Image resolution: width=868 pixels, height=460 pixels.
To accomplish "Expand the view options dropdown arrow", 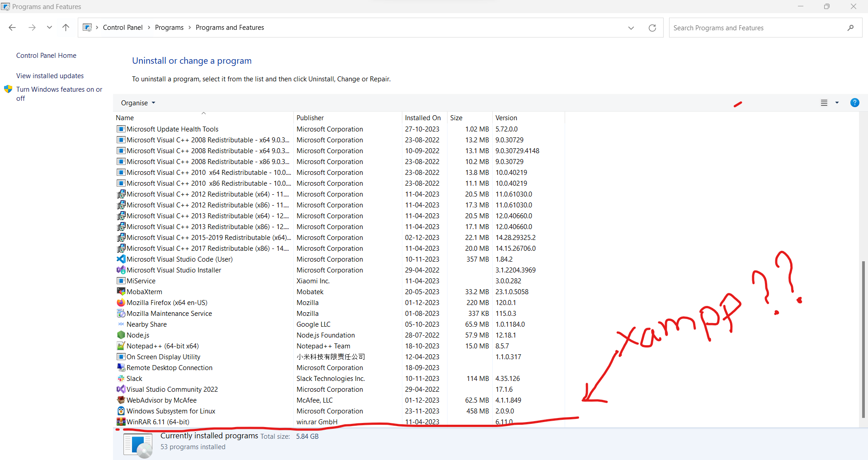I will [837, 103].
